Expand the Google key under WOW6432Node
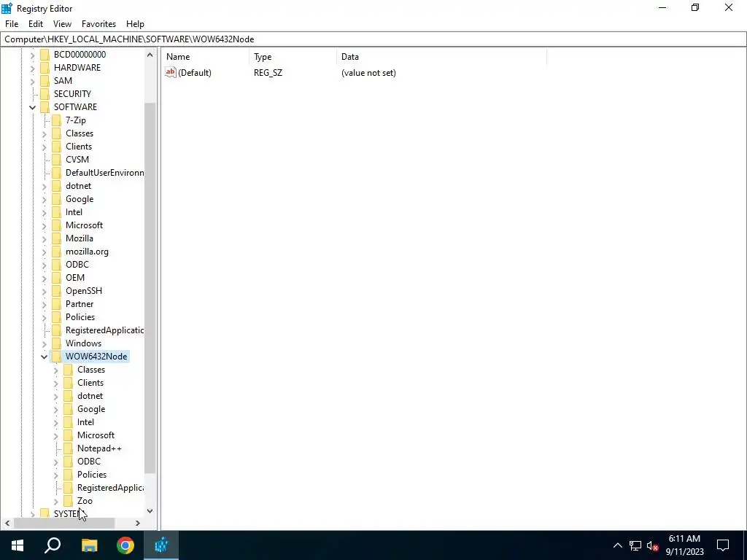This screenshot has width=747, height=560. 56,409
